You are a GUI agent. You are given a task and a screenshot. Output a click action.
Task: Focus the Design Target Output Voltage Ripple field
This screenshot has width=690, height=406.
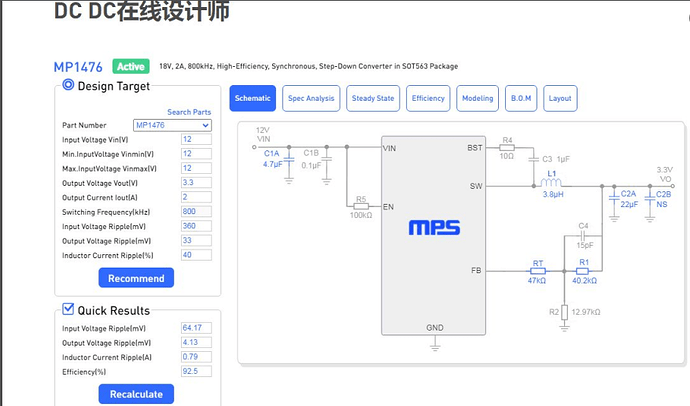click(196, 241)
